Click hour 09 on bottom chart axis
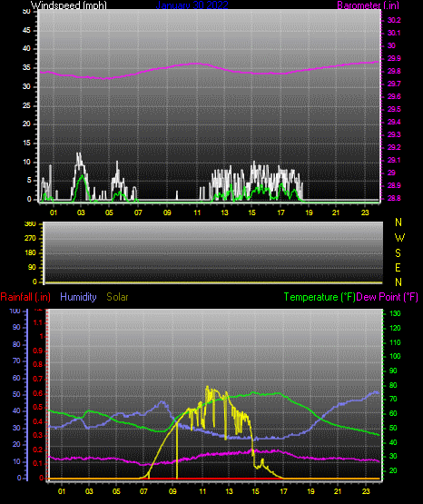This screenshot has height=504, width=423. (x=172, y=491)
